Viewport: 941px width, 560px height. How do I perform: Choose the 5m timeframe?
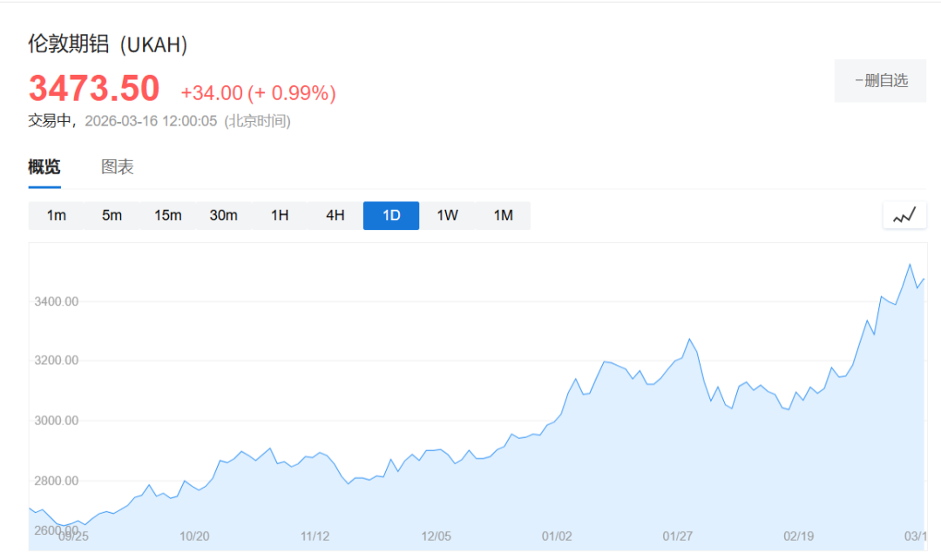112,215
